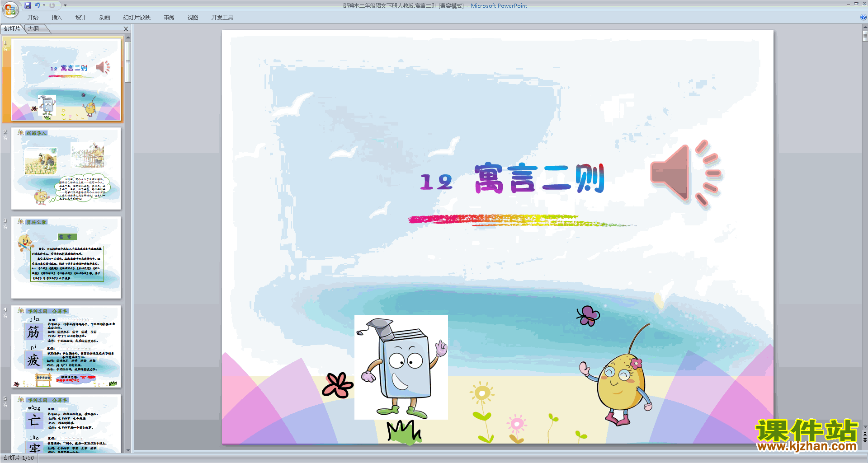Open the 幻灯片放映 ribbon tab
Viewport: 868px width, 463px height.
(137, 18)
